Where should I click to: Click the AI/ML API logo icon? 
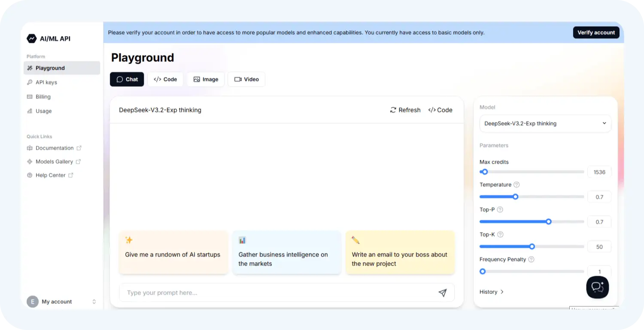pos(32,39)
